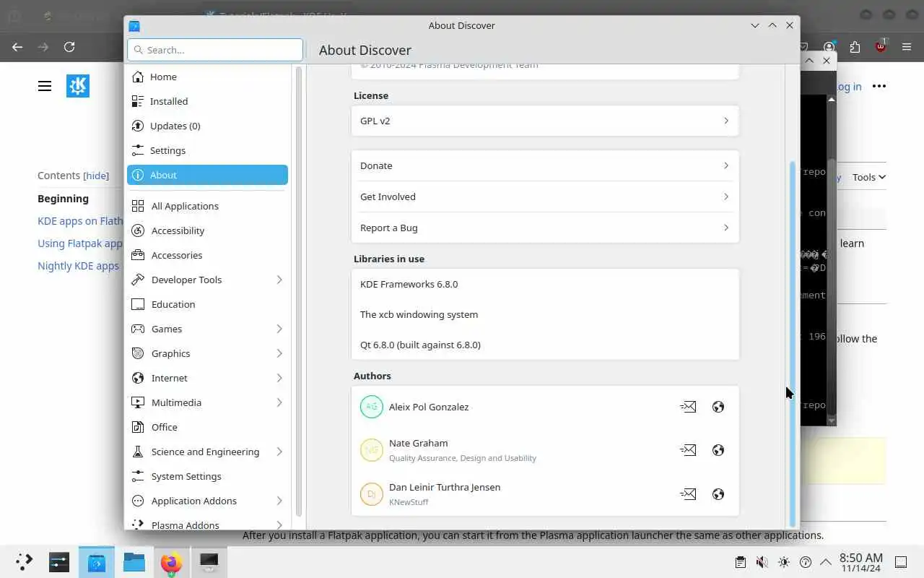The width and height of the screenshot is (924, 578).
Task: Click the KDE Frameworks 6.8.0 text
Action: 409,284
